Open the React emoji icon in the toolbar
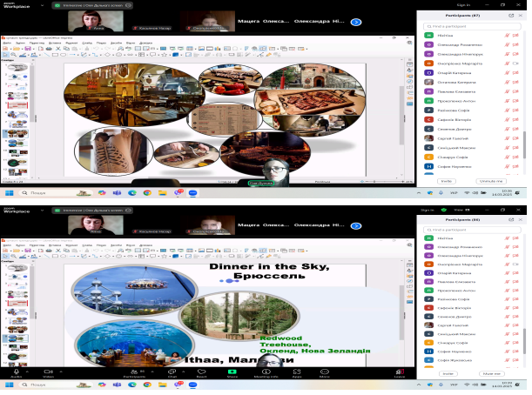This screenshot has height=395, width=532. [x=201, y=372]
